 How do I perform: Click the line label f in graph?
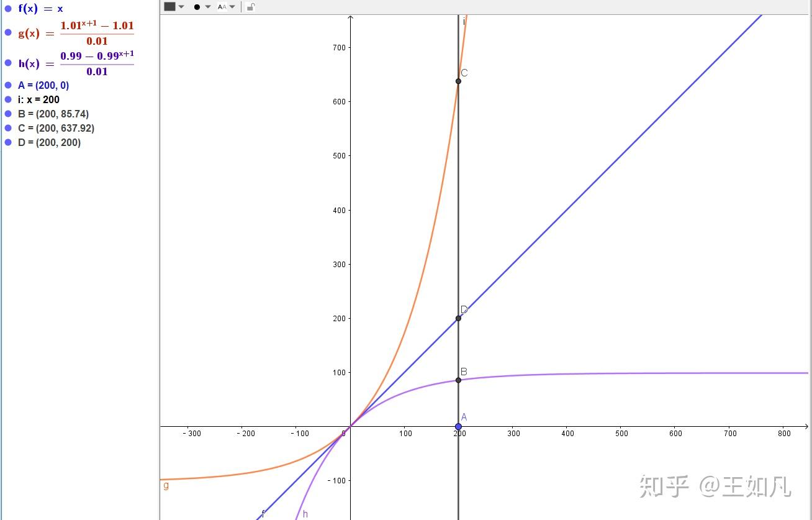(x=263, y=514)
